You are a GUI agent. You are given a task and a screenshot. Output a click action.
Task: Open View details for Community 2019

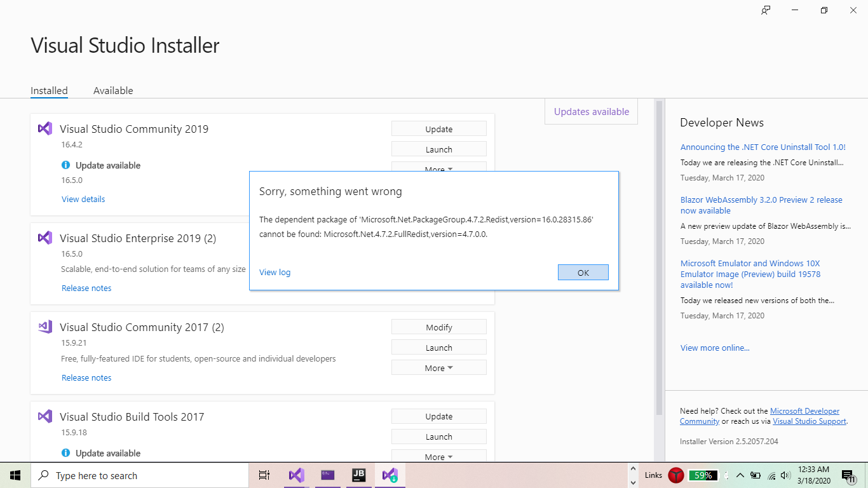click(x=83, y=199)
